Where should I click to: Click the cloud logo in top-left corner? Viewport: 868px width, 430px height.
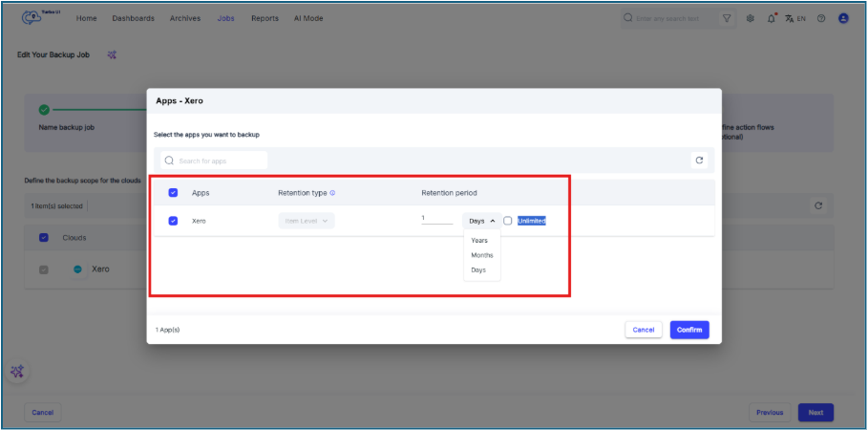(30, 18)
